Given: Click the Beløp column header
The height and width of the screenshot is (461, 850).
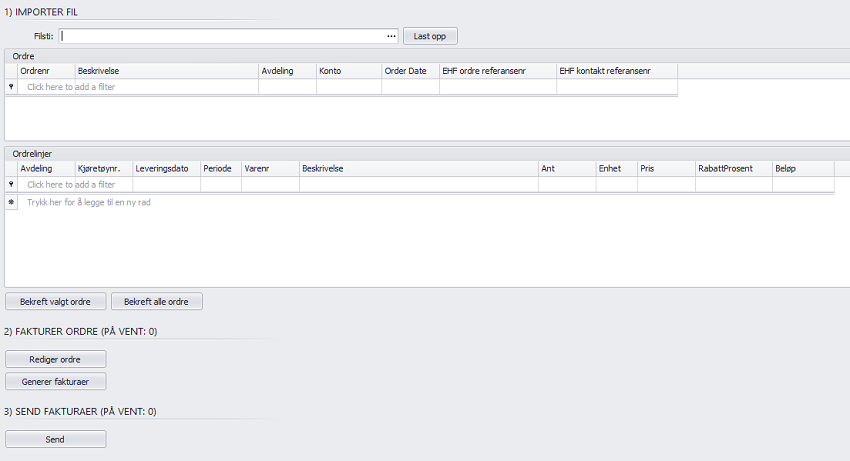Looking at the screenshot, I should pos(802,169).
